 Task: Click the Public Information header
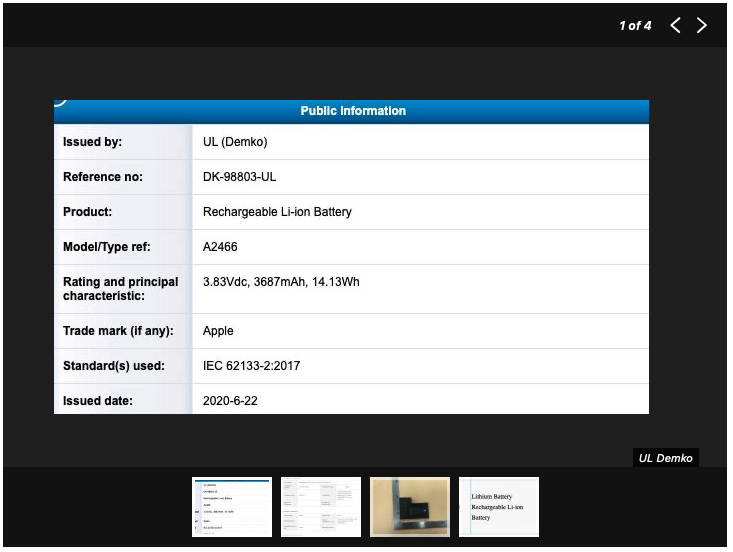(x=353, y=111)
